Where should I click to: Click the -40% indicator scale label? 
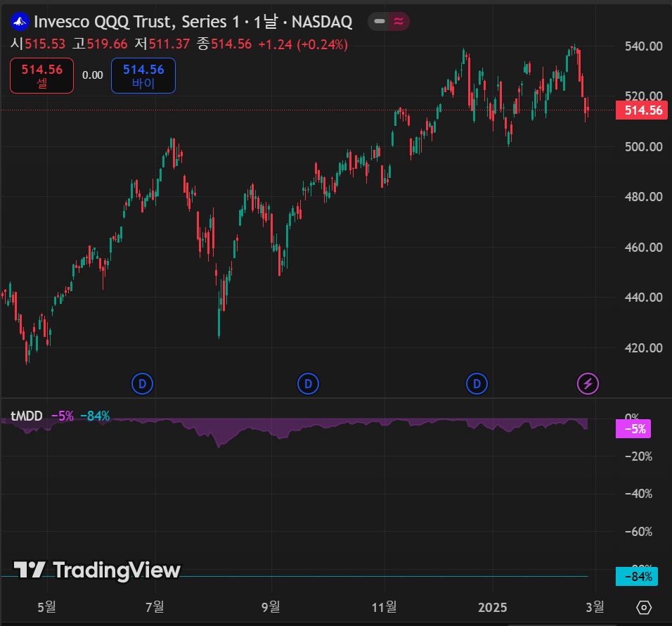[x=638, y=494]
